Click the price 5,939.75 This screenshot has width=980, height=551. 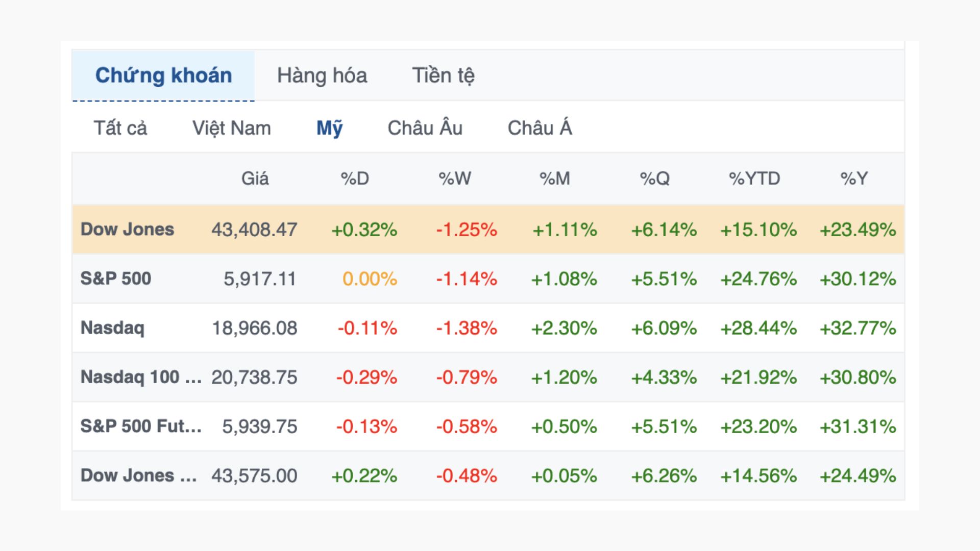click(259, 427)
